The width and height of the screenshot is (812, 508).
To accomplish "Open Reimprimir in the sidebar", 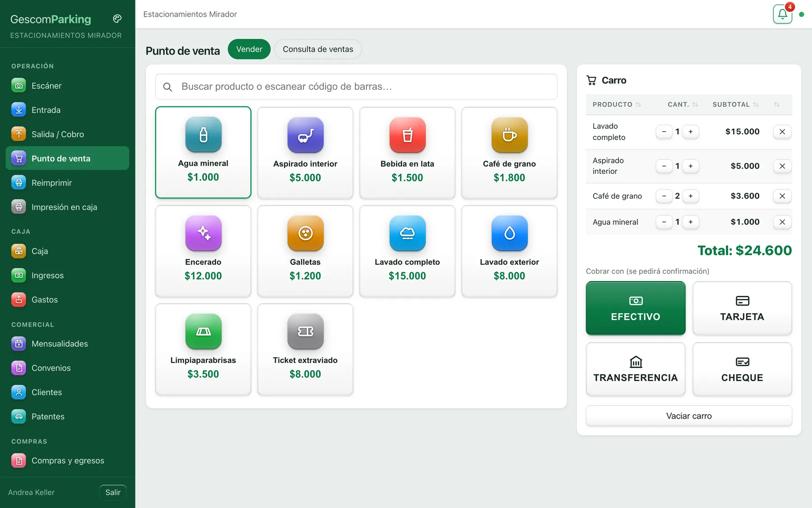I will click(x=67, y=183).
